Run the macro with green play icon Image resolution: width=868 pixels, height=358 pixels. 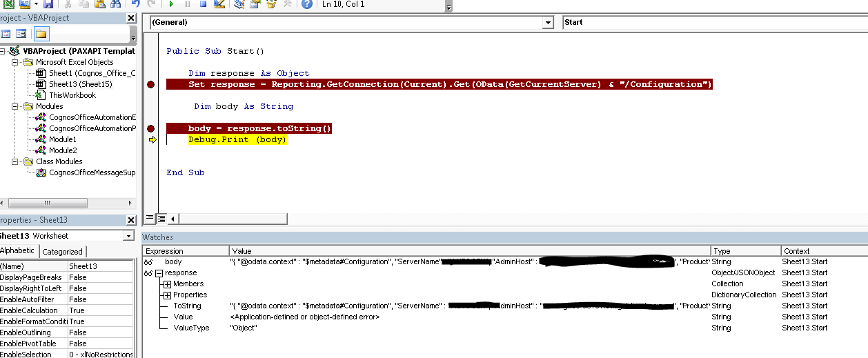171,3
